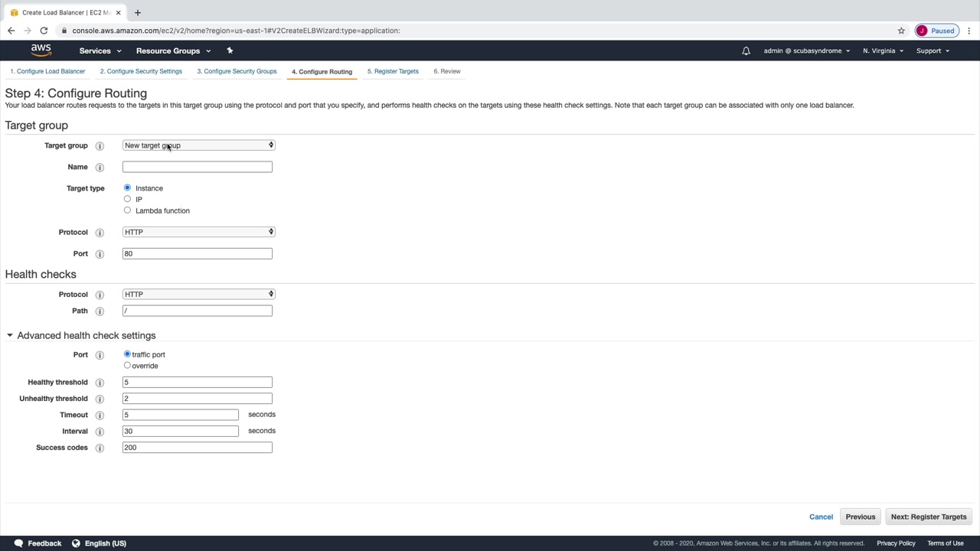Screen dimensions: 980x551
Task: Go to step 2 Configure Security Settings
Action: click(x=141, y=71)
